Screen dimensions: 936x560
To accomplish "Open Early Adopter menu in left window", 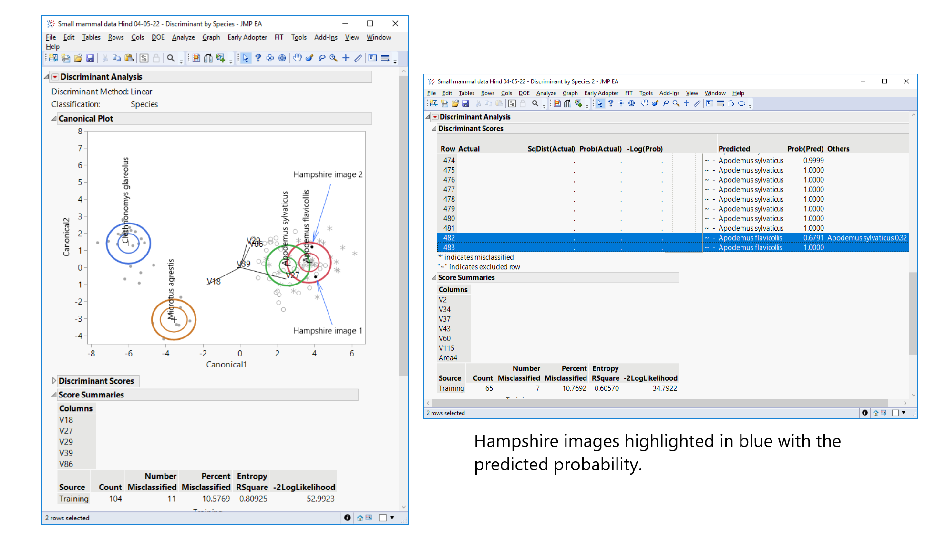I will pos(247,37).
